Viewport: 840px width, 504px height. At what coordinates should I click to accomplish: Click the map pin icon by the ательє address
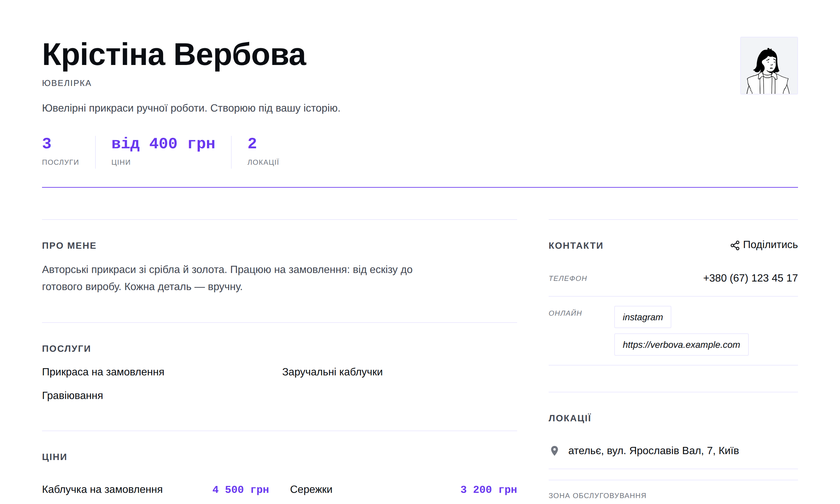[554, 451]
